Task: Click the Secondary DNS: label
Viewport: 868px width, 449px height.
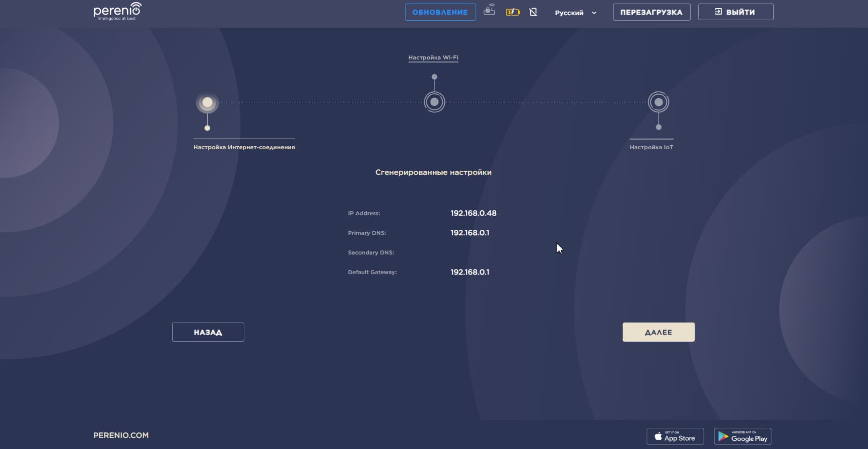Action: point(371,252)
